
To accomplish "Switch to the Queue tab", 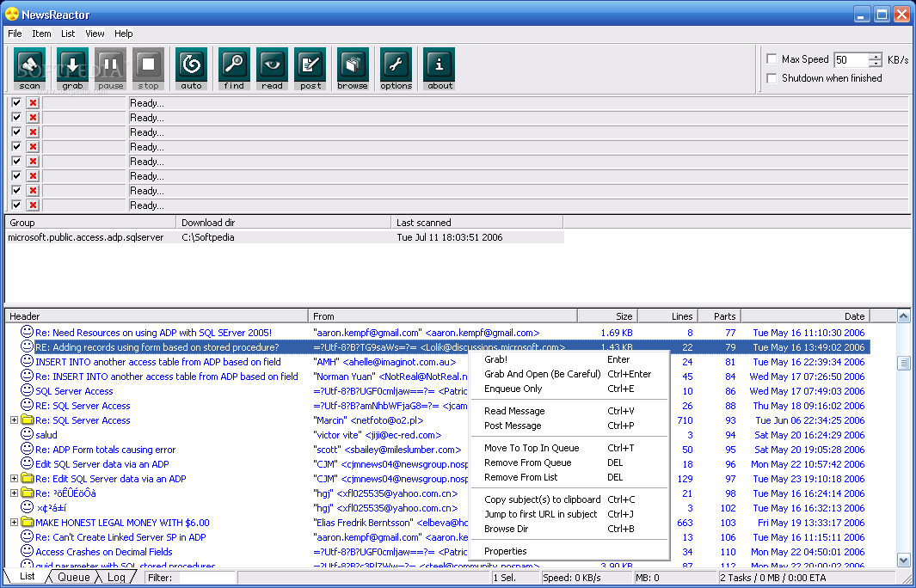I will (x=74, y=577).
